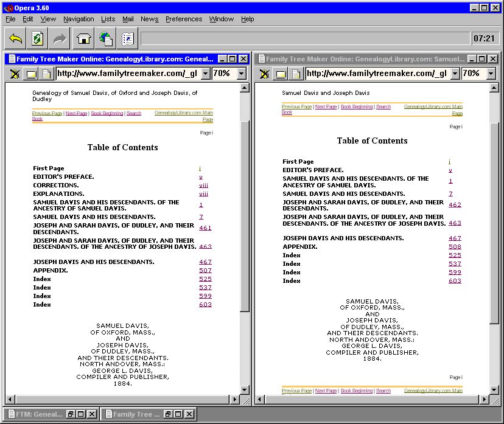Restore button on FTM: Geneal... tab

click(71, 414)
